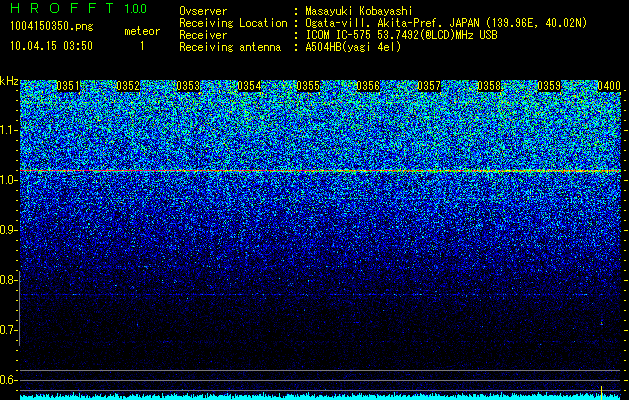Click the meteor count value 1

142,46
